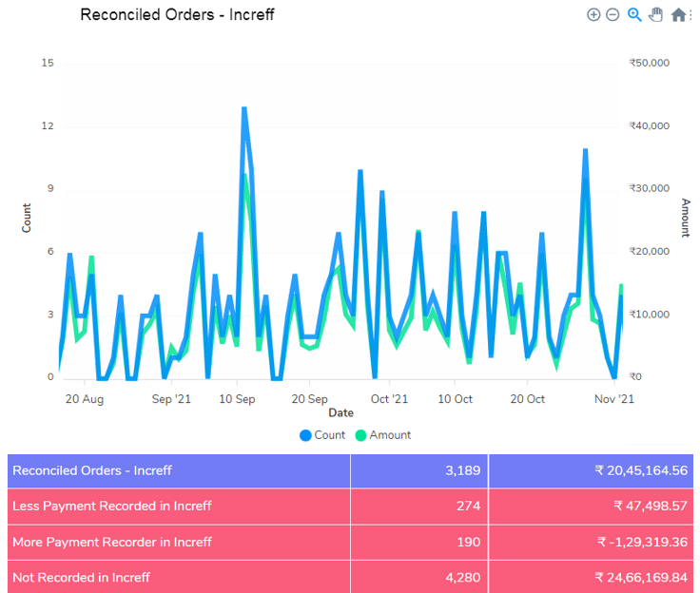Image resolution: width=700 pixels, height=593 pixels.
Task: Toggle the Amount series in legend
Action: click(383, 435)
